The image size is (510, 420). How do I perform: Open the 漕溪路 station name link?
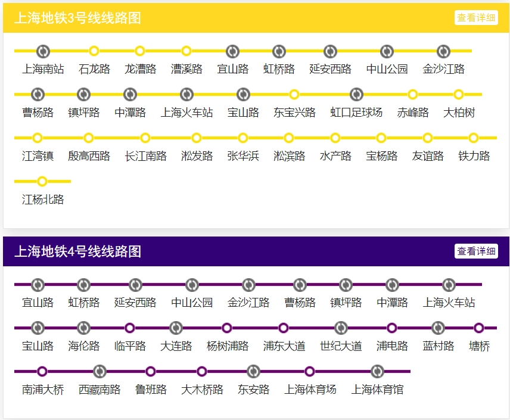[x=186, y=69]
